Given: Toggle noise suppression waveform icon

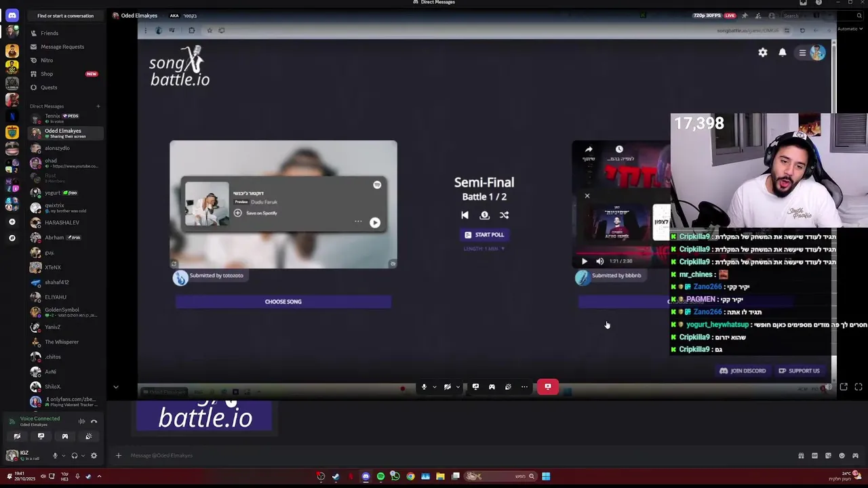Looking at the screenshot, I should pos(82,422).
